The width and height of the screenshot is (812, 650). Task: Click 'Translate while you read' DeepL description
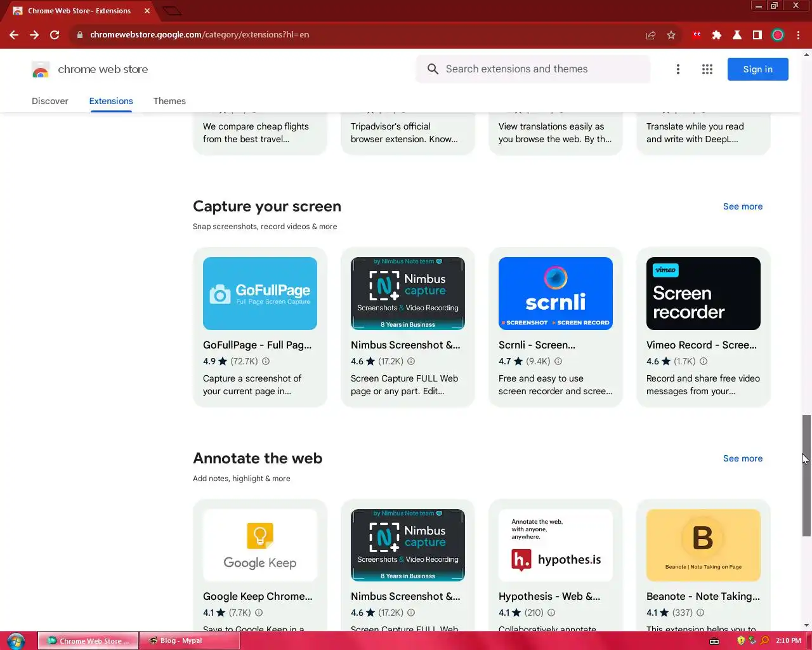[x=695, y=133]
